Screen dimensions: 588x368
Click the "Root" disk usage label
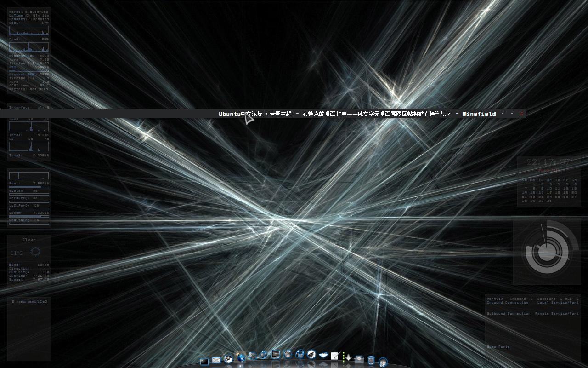(14, 183)
